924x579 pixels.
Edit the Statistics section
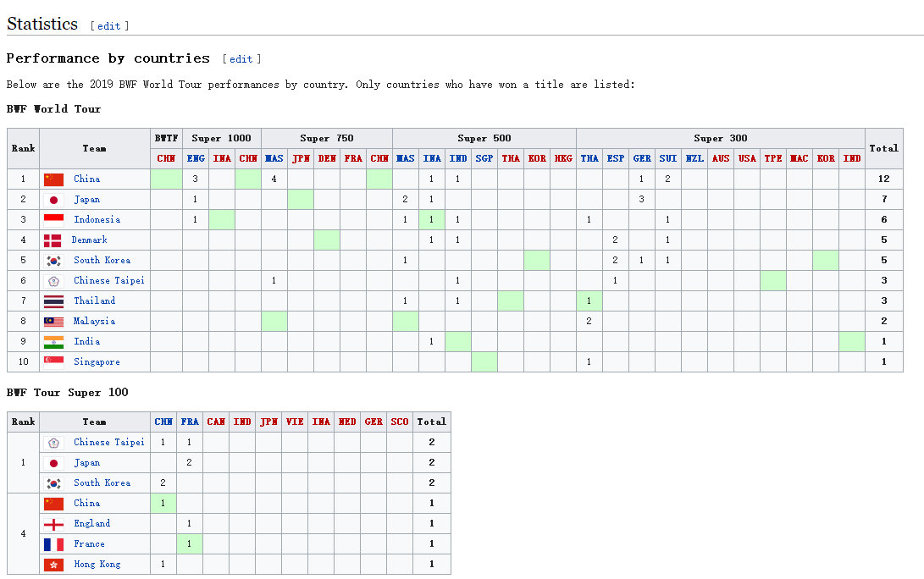tap(109, 26)
